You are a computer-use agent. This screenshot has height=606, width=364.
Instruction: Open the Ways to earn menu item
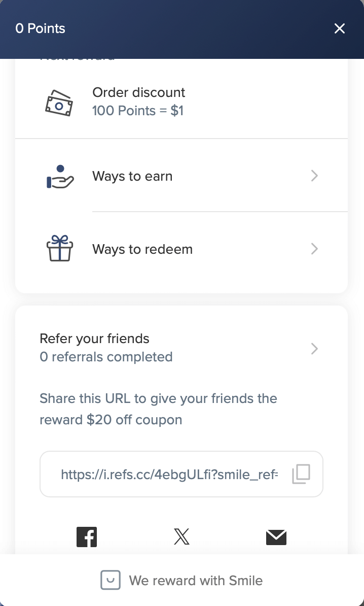coord(132,176)
